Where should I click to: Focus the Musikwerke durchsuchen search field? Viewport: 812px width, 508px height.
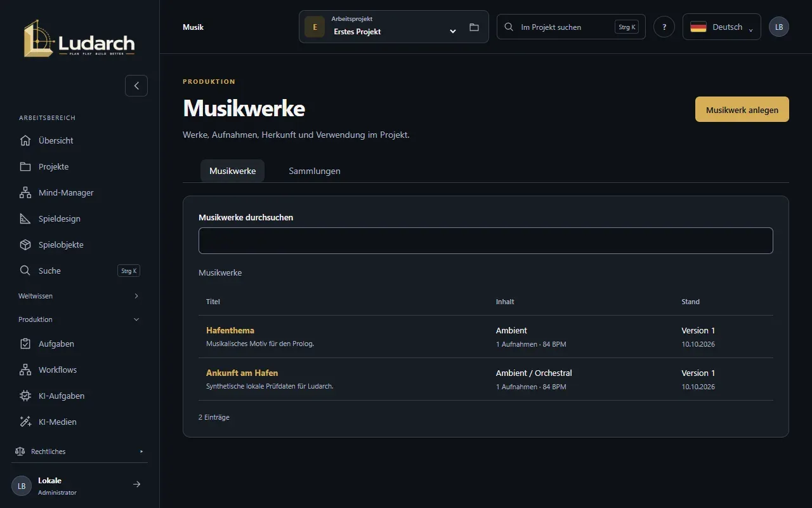[486, 241]
